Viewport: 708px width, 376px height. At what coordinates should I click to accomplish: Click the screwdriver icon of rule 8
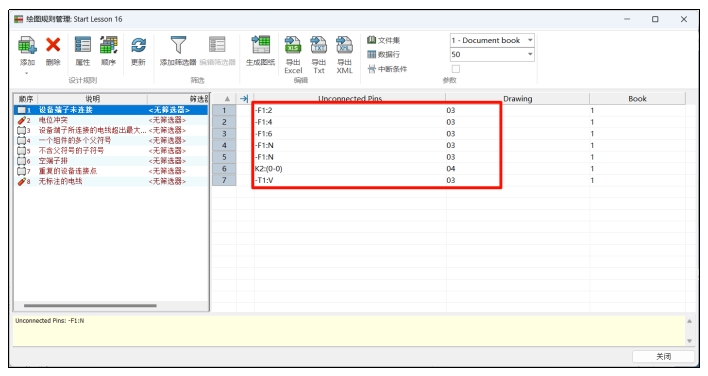(21, 181)
